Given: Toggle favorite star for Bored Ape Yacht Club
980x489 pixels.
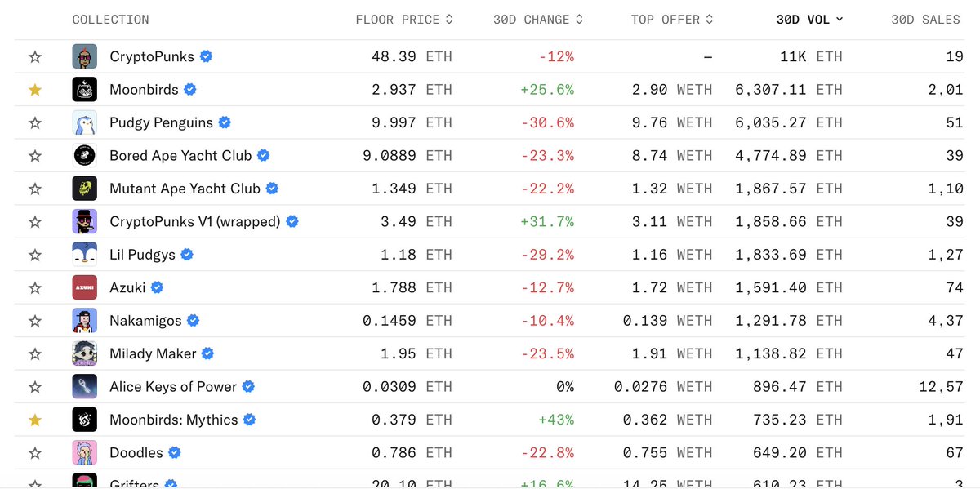Looking at the screenshot, I should point(35,156).
